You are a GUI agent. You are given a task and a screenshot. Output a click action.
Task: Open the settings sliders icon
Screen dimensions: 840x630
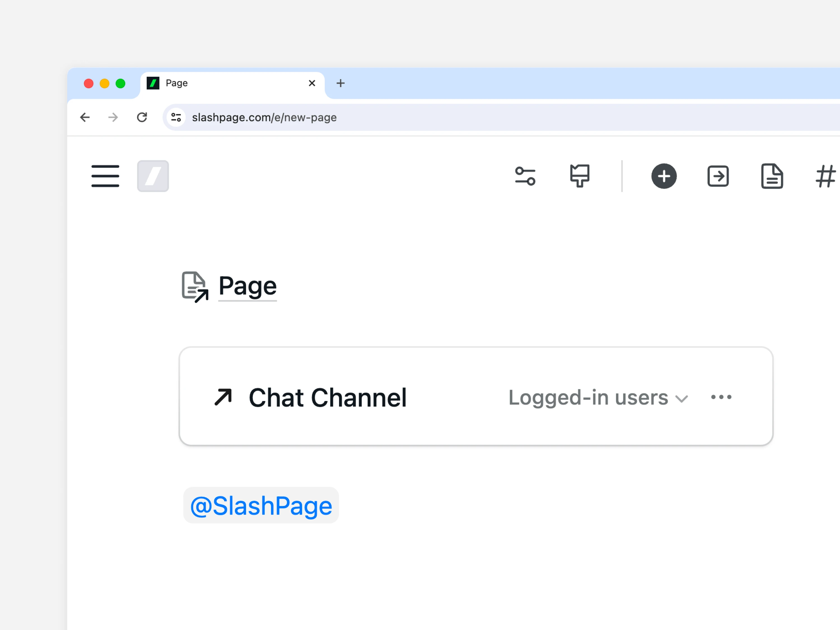525,176
